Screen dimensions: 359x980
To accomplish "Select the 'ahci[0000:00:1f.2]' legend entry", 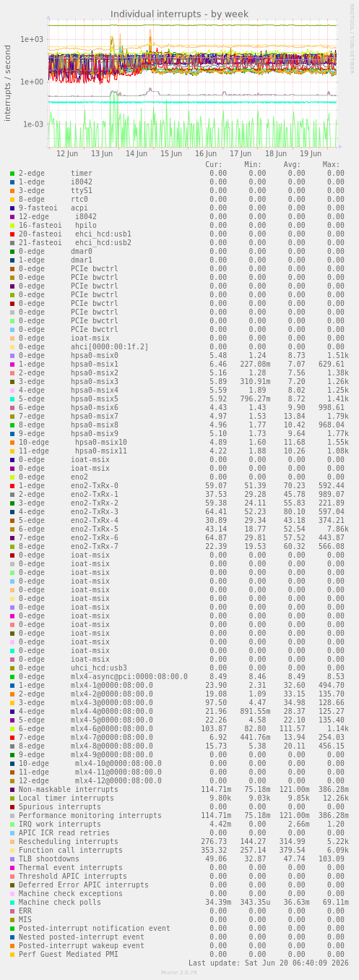I will point(110,347).
